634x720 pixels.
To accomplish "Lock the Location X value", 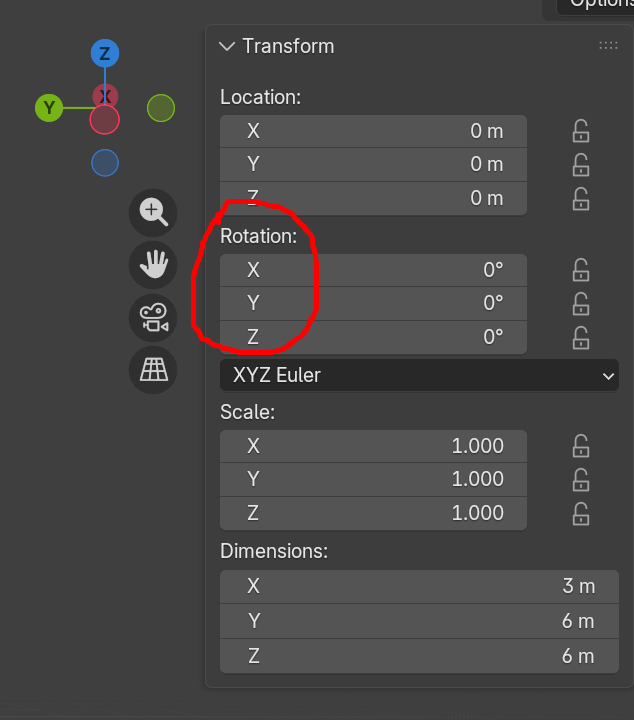I will tap(581, 131).
